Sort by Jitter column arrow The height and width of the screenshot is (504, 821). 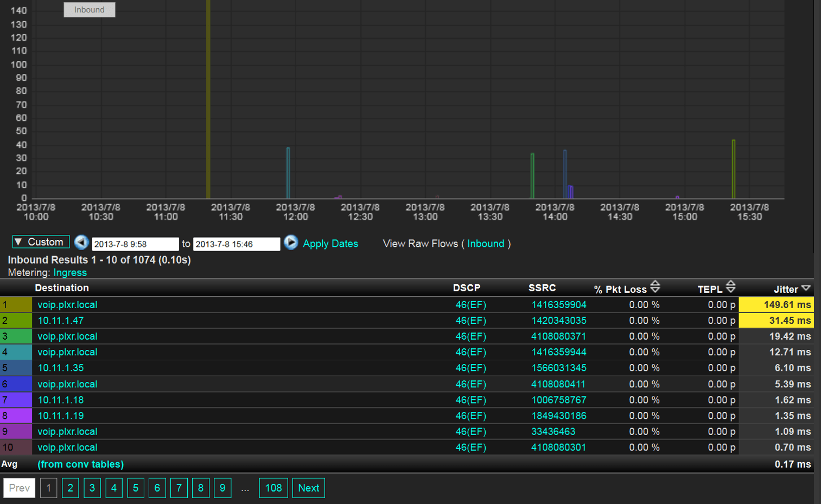(806, 289)
